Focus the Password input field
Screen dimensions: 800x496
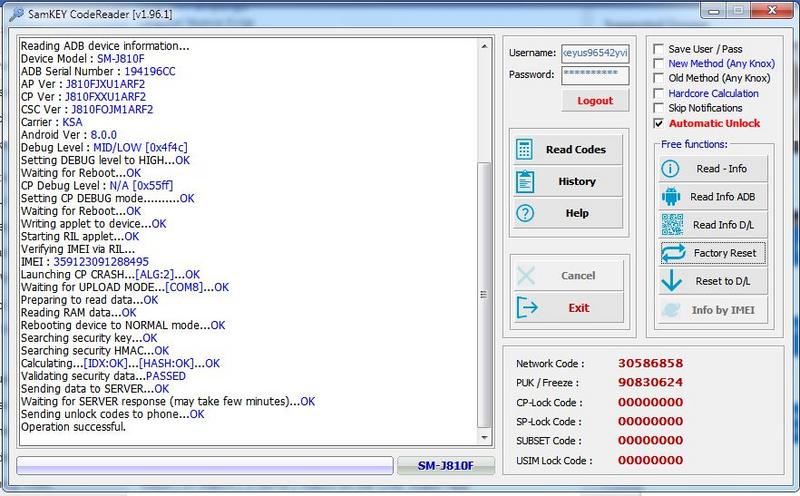coord(595,75)
